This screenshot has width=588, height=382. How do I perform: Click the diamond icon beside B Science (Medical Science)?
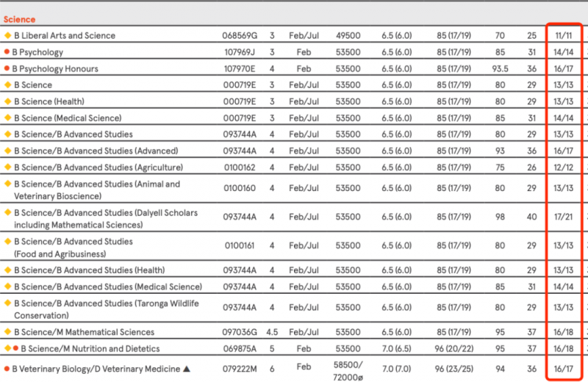point(7,118)
